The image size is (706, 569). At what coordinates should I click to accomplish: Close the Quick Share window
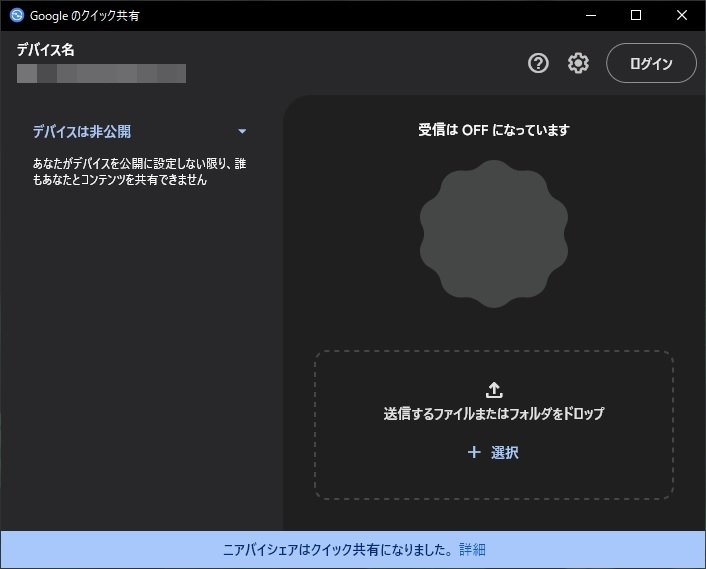(682, 15)
